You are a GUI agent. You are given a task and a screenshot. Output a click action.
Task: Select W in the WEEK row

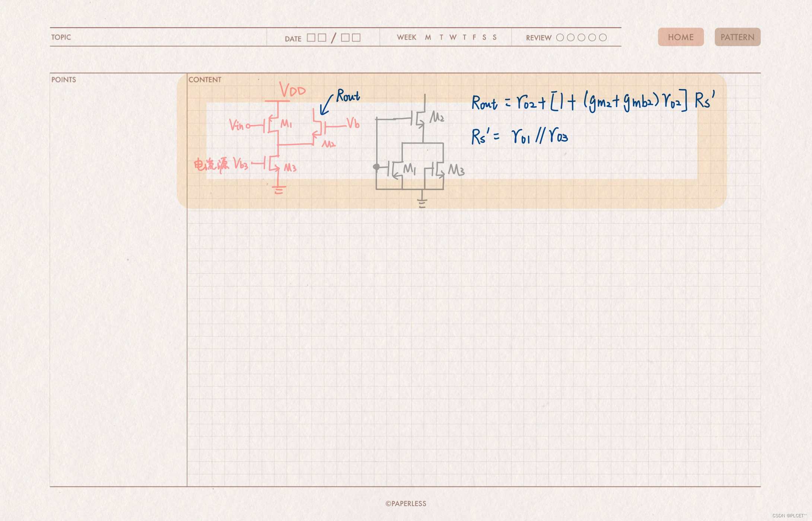(453, 37)
